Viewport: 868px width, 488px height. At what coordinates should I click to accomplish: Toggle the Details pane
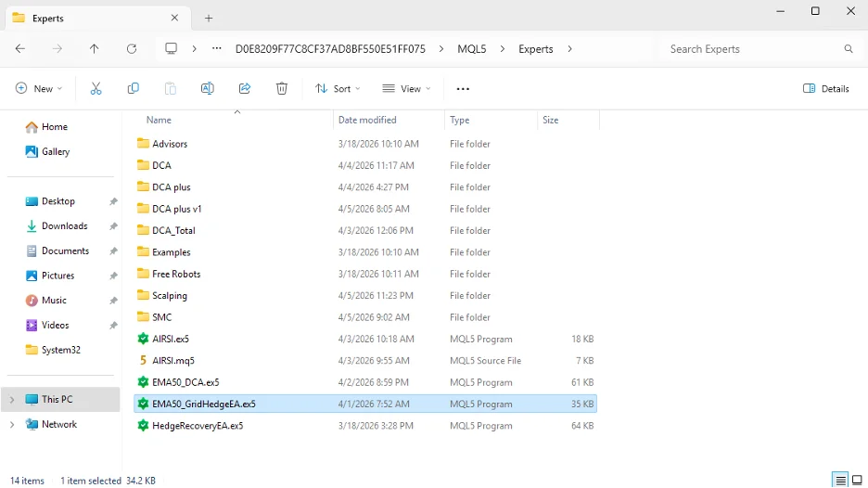(826, 88)
